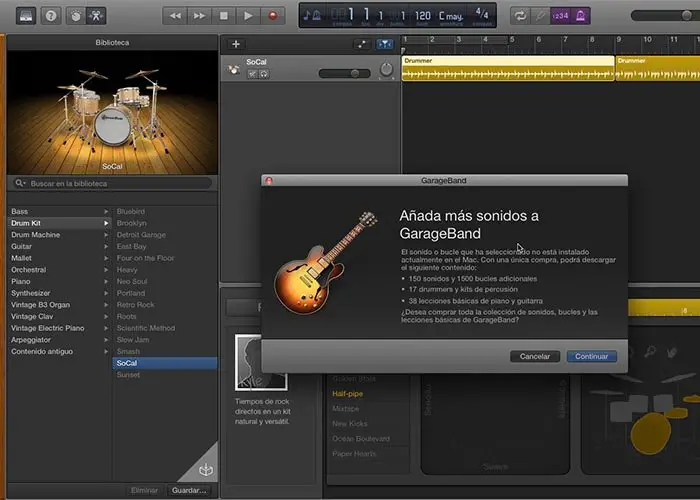Click the Continuar button
This screenshot has height=500, width=700.
pos(591,356)
